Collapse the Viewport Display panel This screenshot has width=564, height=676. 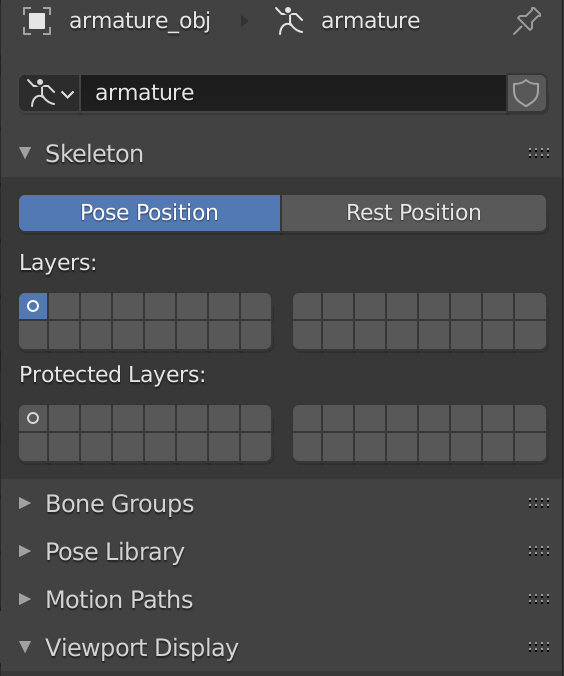pos(25,647)
